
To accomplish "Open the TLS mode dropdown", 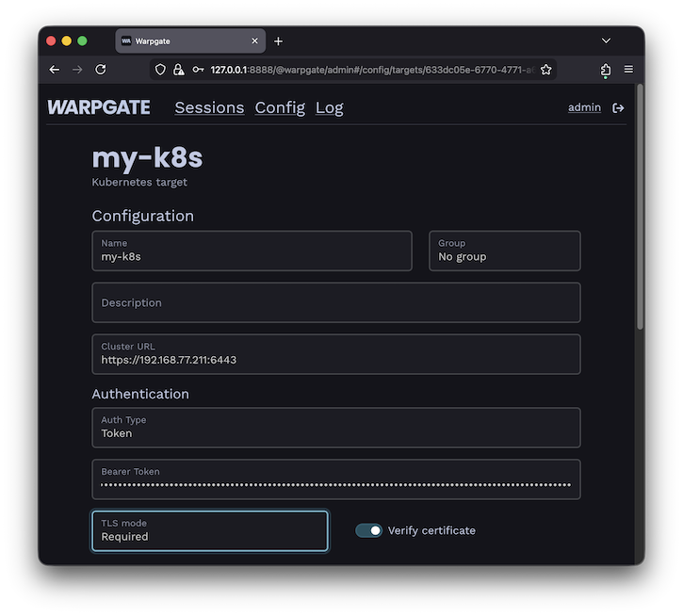I will point(209,531).
